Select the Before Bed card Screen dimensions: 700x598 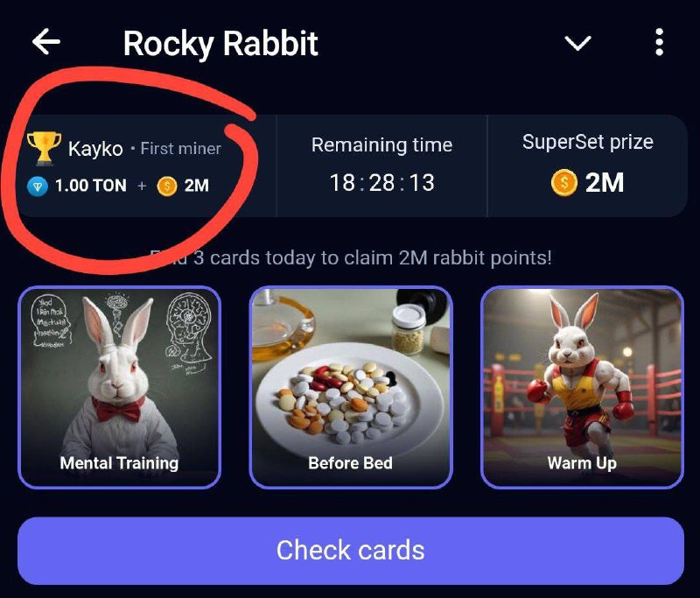pos(351,387)
